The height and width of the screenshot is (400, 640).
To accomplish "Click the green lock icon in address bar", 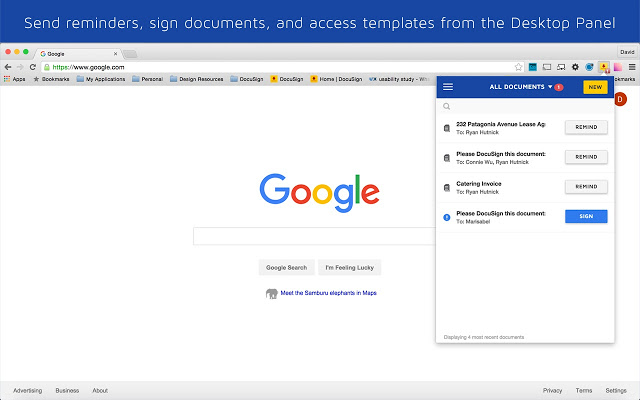I will [47, 67].
